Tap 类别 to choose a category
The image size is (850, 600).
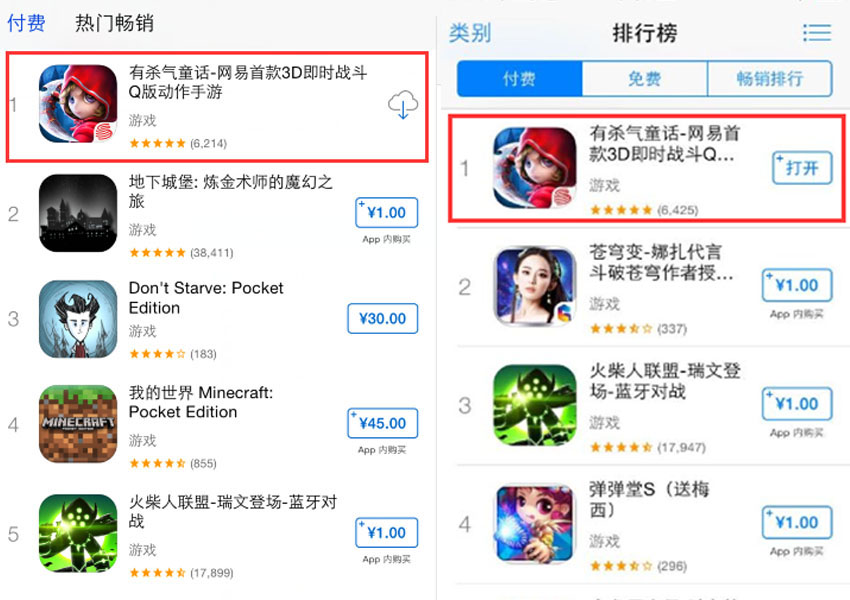(470, 33)
